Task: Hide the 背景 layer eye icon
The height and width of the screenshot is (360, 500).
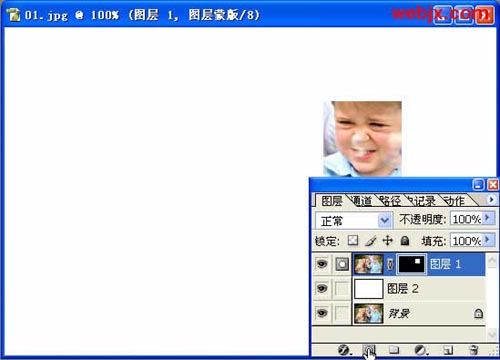Action: [x=322, y=313]
